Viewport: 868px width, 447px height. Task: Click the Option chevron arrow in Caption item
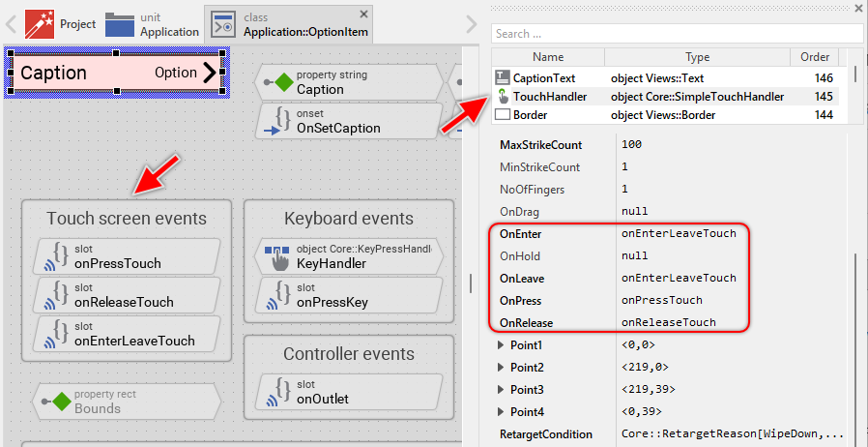point(210,73)
